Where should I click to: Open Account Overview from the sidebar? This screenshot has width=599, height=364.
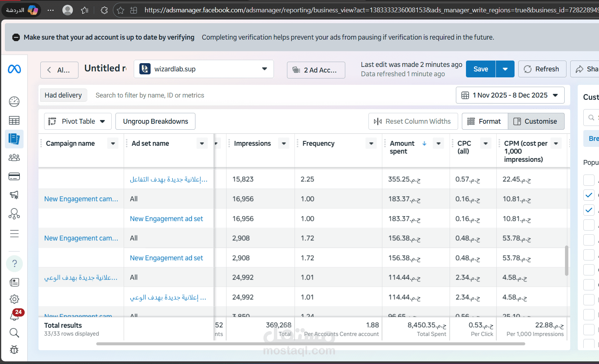coord(14,101)
